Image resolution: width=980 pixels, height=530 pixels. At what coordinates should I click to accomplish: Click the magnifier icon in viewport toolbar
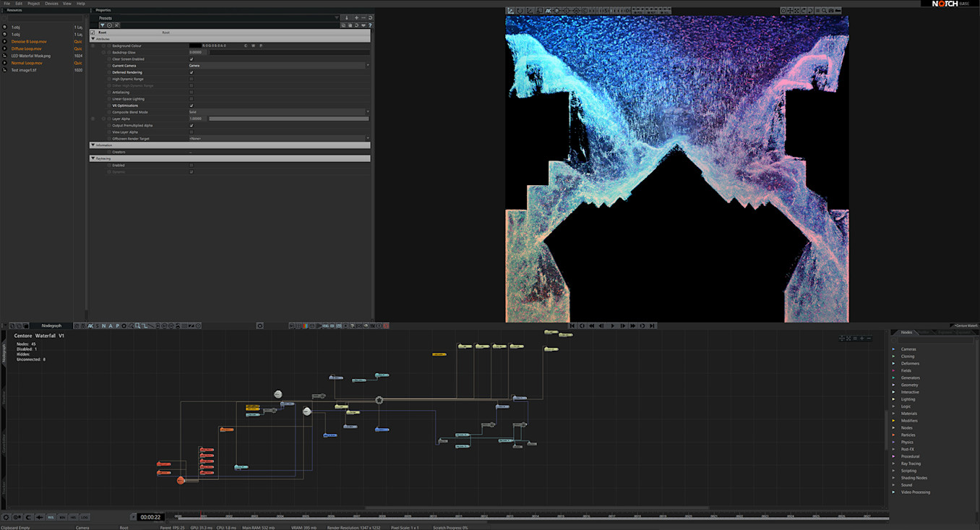click(x=823, y=11)
